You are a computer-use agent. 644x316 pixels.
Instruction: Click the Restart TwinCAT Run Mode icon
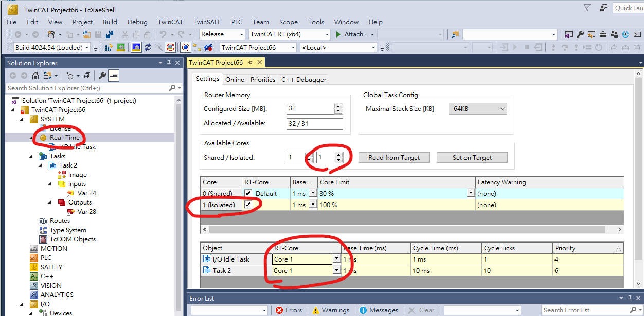point(121,47)
